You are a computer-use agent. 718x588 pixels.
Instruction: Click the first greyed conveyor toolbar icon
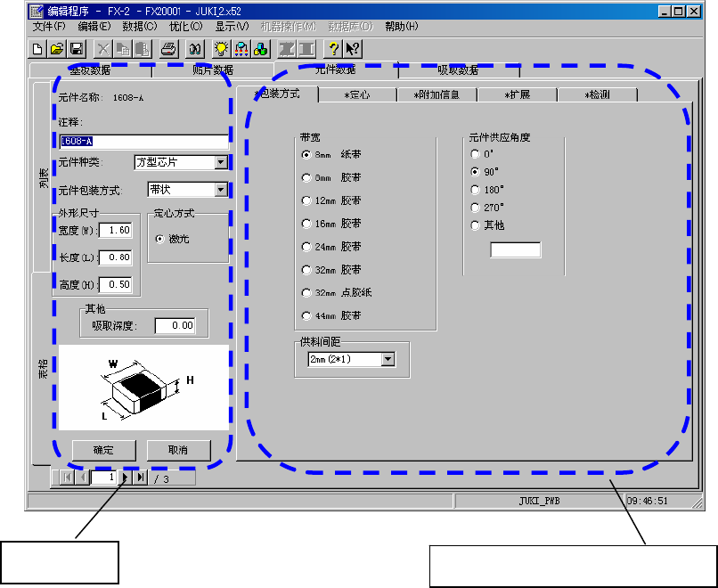tap(288, 49)
